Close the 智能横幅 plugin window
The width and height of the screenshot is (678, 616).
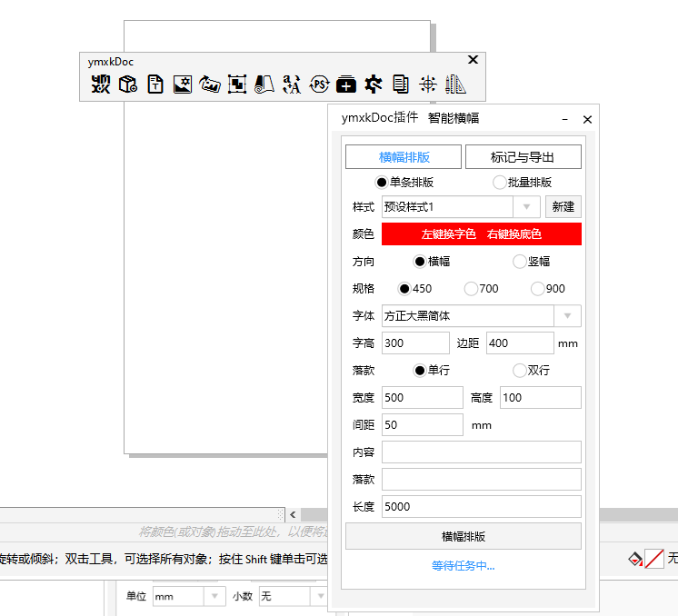point(587,119)
